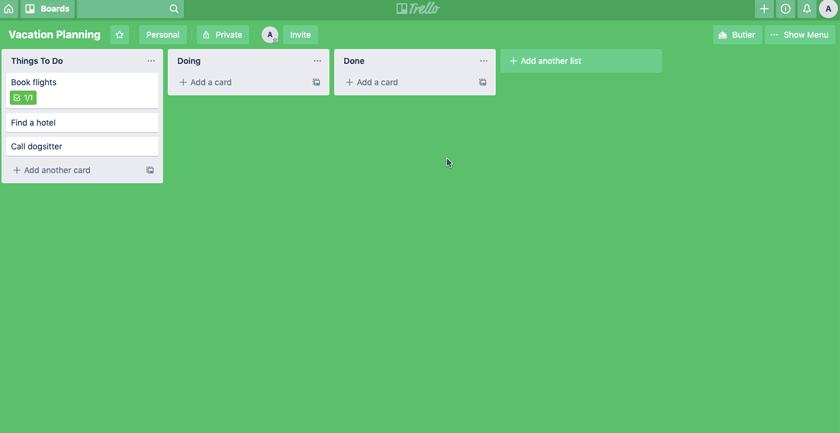Open the account avatar in top-right corner
Viewport: 840px width, 433px height.
tap(828, 9)
